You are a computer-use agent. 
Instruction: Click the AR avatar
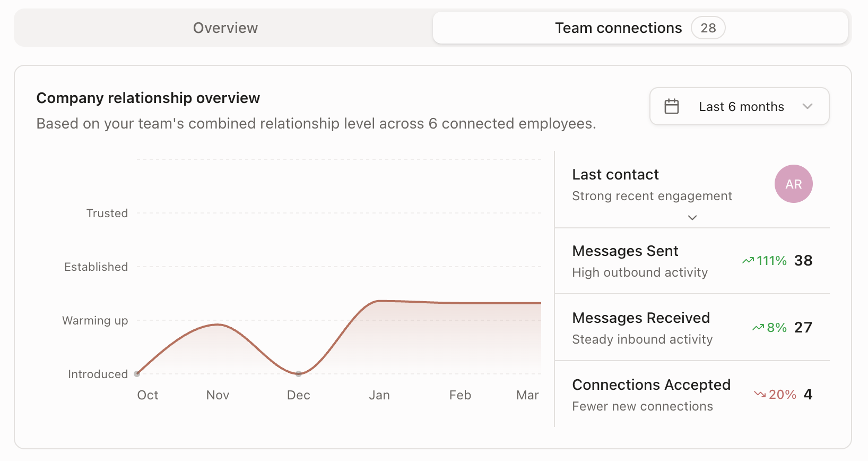coord(793,184)
